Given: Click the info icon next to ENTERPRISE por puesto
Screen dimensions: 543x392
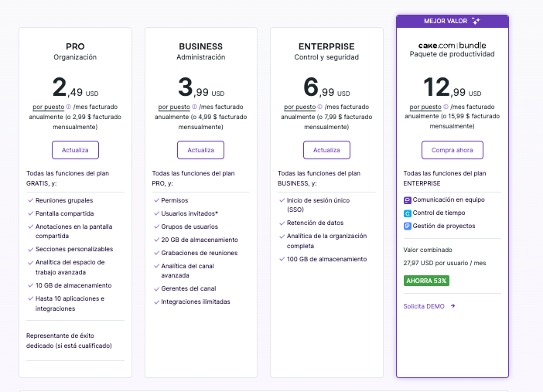Looking at the screenshot, I should (x=320, y=107).
